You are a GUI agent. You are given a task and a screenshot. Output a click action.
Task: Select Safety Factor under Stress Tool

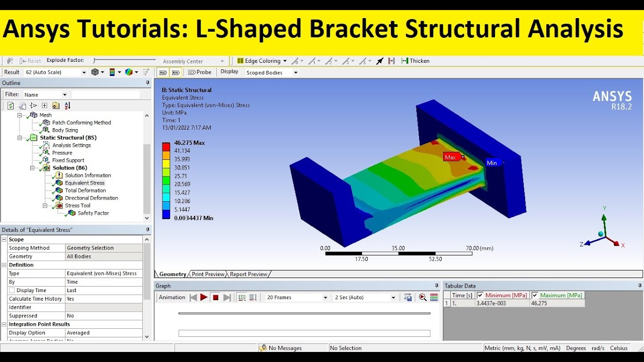coord(93,213)
